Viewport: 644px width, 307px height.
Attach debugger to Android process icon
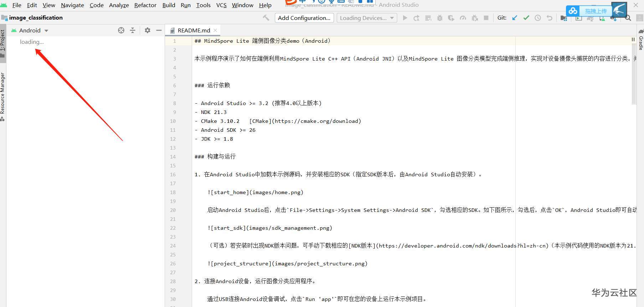[475, 18]
